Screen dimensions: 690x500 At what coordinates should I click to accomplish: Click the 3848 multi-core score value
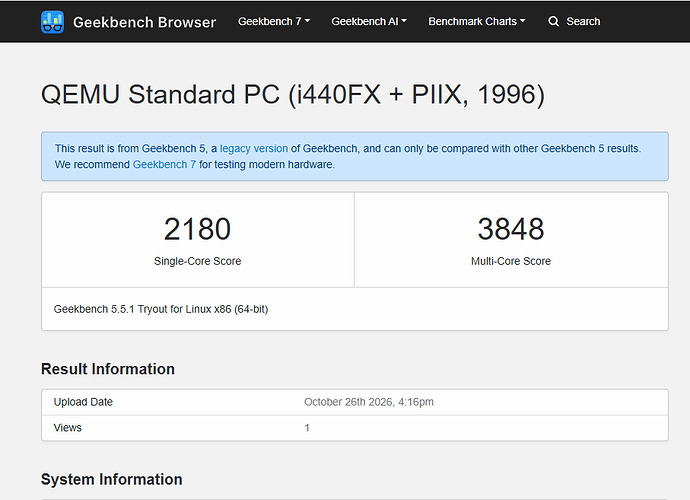click(x=511, y=229)
